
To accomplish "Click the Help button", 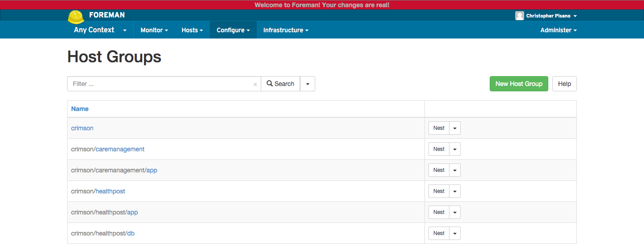I will 564,84.
